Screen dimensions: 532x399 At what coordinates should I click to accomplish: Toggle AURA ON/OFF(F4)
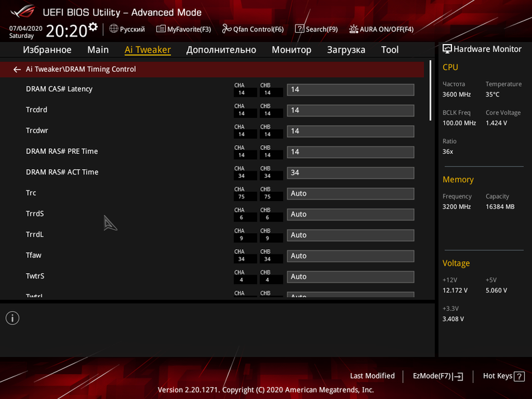382,29
